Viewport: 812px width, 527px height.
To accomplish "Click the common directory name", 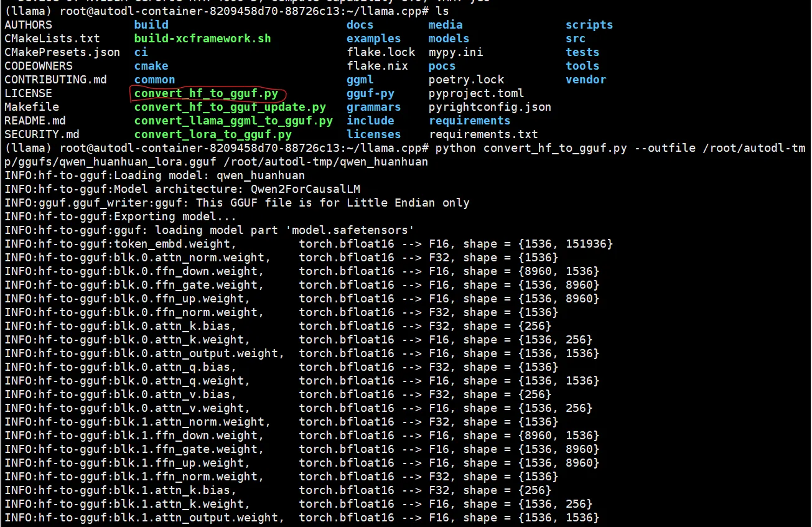I will point(155,80).
